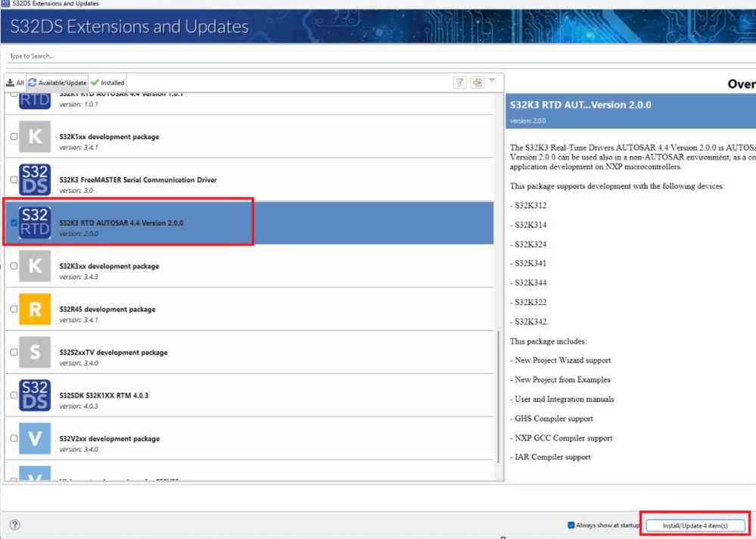This screenshot has height=539, width=756.
Task: Click version 4.0.3 under S32SDK RTM
Action: [x=79, y=406]
